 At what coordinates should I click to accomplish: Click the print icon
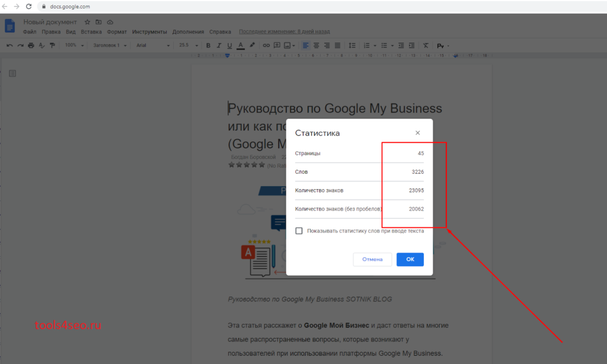click(x=31, y=45)
